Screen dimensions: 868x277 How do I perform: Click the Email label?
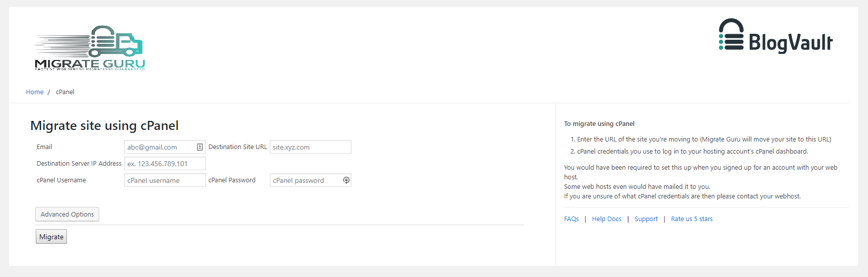pos(44,147)
